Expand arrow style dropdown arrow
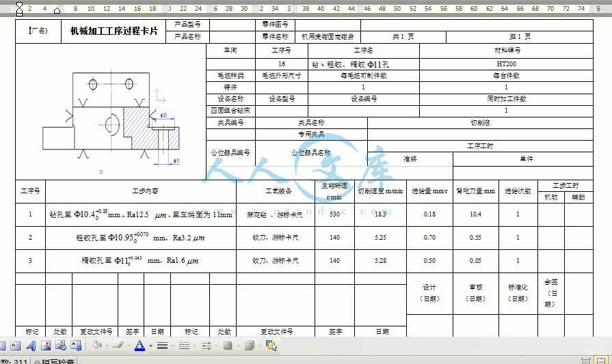The image size is (612, 364). [x=216, y=346]
